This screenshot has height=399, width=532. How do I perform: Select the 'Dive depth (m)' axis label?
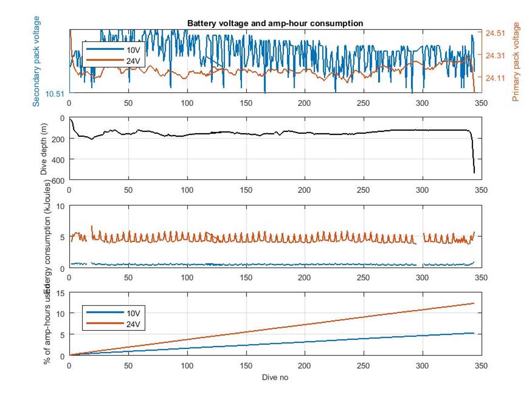[x=44, y=149]
